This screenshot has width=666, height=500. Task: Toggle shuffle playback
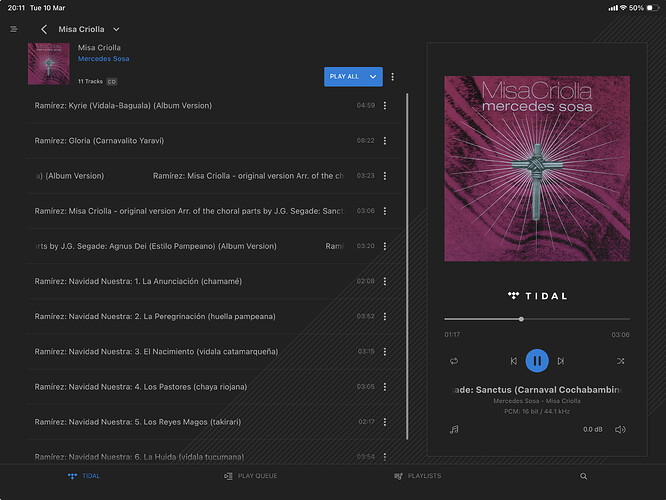click(620, 361)
